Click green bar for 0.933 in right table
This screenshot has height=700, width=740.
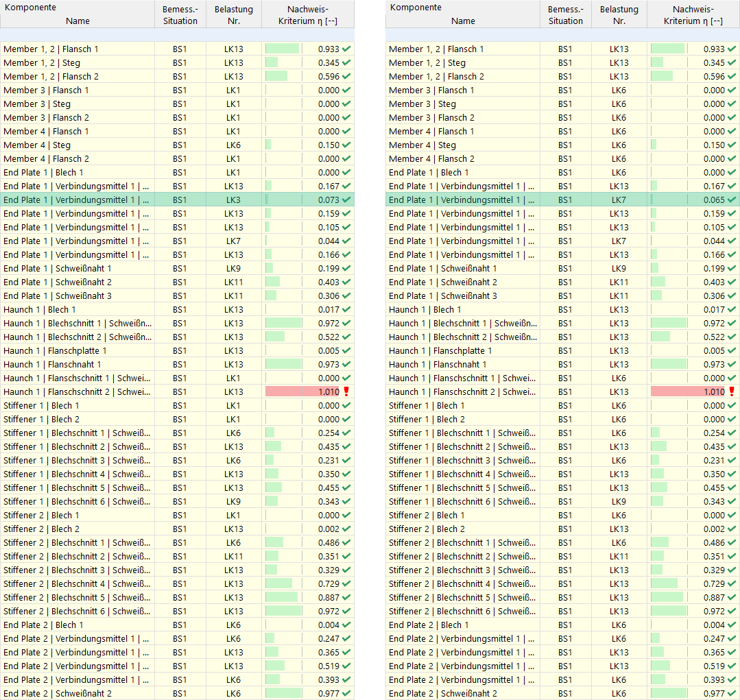[667, 49]
